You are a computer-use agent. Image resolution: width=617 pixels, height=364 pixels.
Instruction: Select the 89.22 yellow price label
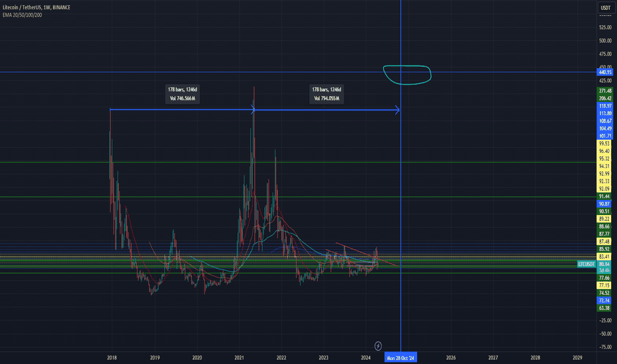[x=604, y=219]
